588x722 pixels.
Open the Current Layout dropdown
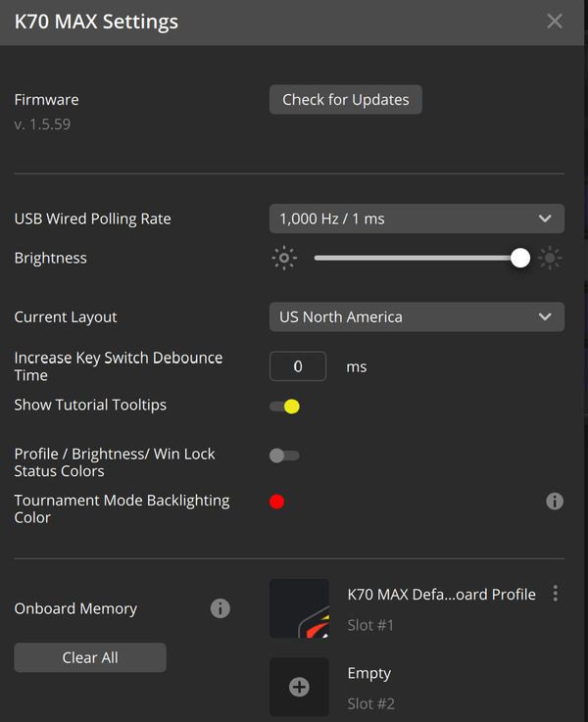tap(416, 316)
